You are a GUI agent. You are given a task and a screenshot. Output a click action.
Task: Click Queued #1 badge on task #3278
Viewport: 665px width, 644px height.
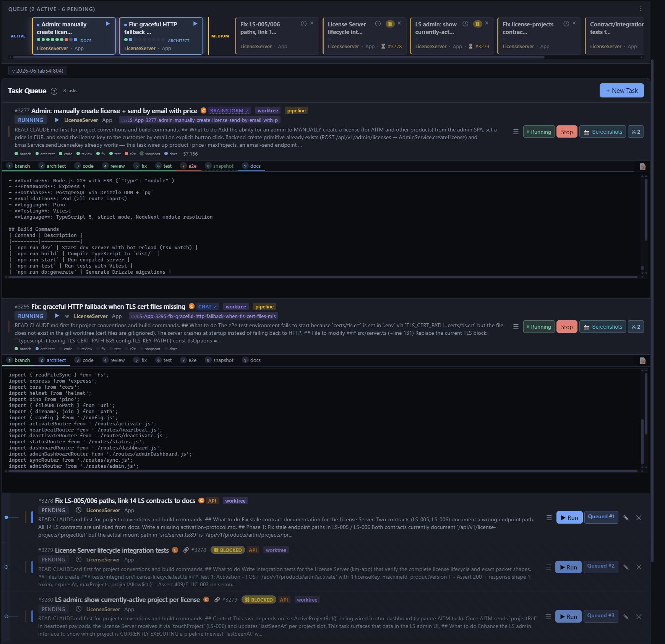pyautogui.click(x=601, y=517)
